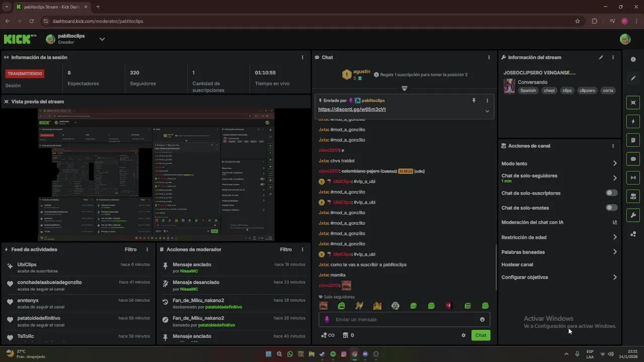Click Hostear canal option
Image resolution: width=644 pixels, height=362 pixels.
point(517,264)
